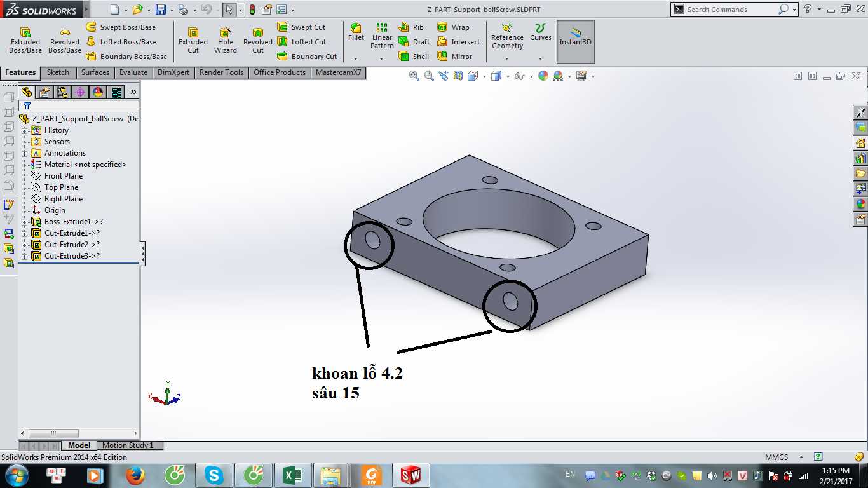Select the Revolved Boss/Base tool
This screenshot has width=868, height=488.
(65, 40)
